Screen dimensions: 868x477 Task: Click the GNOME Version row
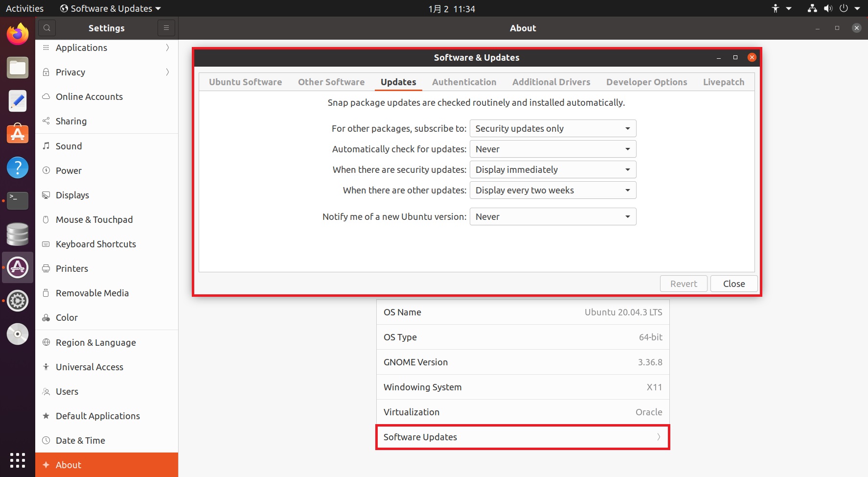(x=523, y=362)
